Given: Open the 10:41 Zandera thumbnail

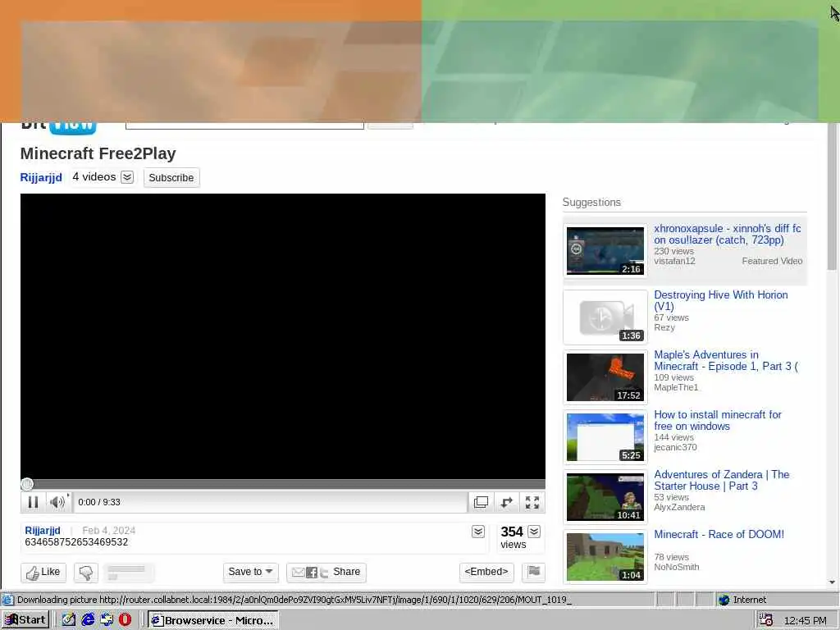Looking at the screenshot, I should pos(605,497).
